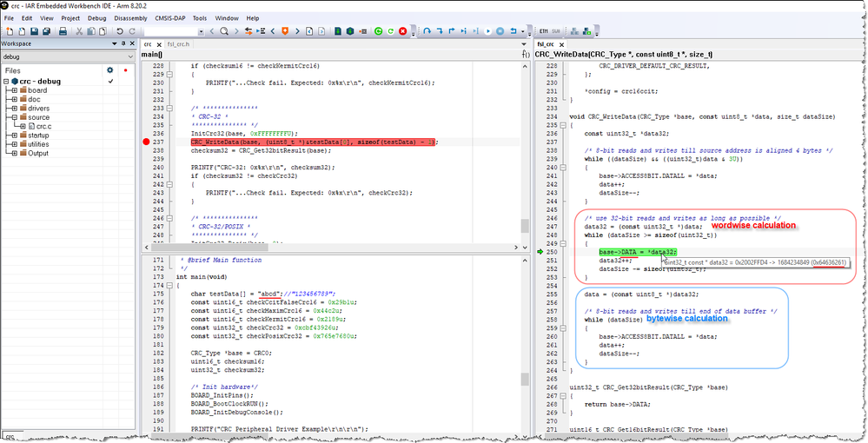Click the quick search input field
Image resolution: width=868 pixels, height=443 pixels.
click(170, 31)
